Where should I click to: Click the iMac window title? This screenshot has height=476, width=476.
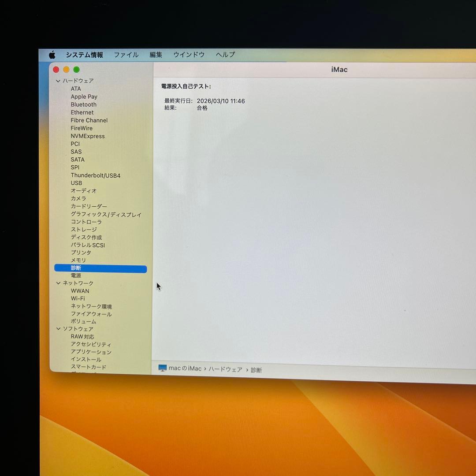pos(339,70)
